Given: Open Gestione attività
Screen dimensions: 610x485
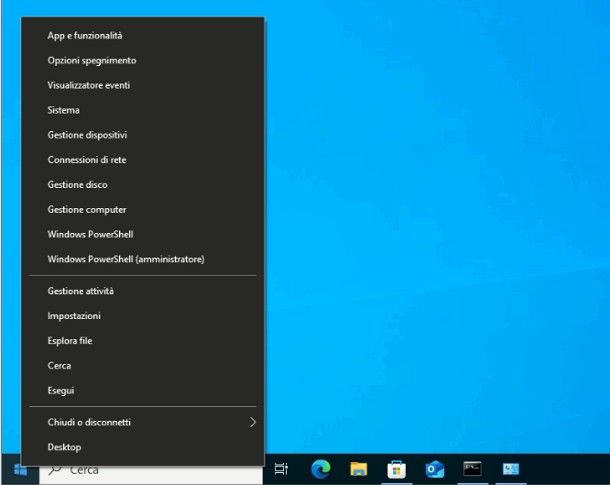Looking at the screenshot, I should pyautogui.click(x=143, y=291).
